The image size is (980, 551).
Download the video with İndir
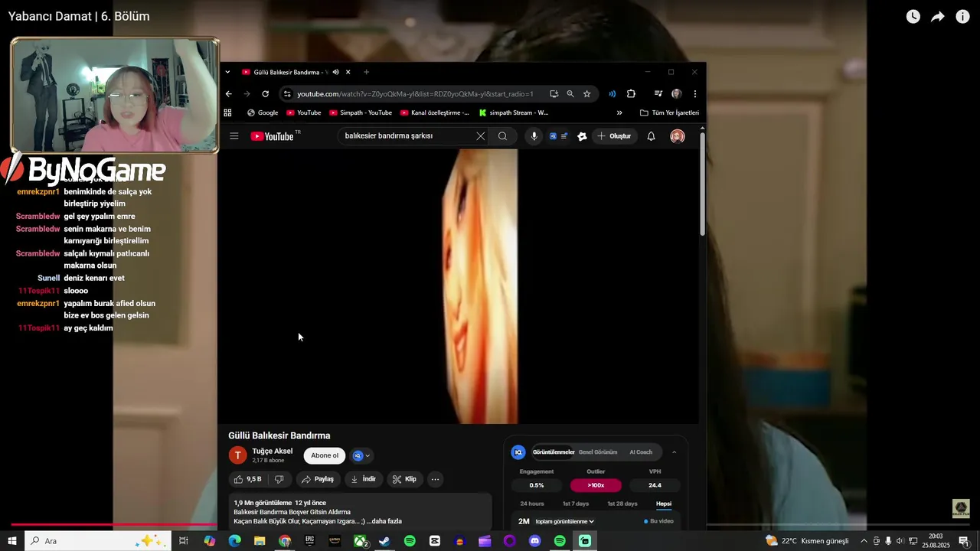pyautogui.click(x=363, y=479)
